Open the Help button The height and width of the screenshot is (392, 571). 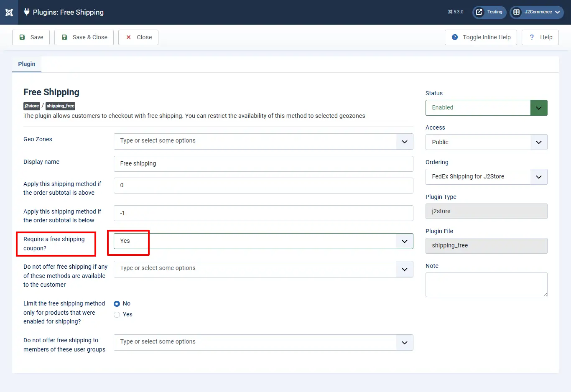tap(540, 37)
